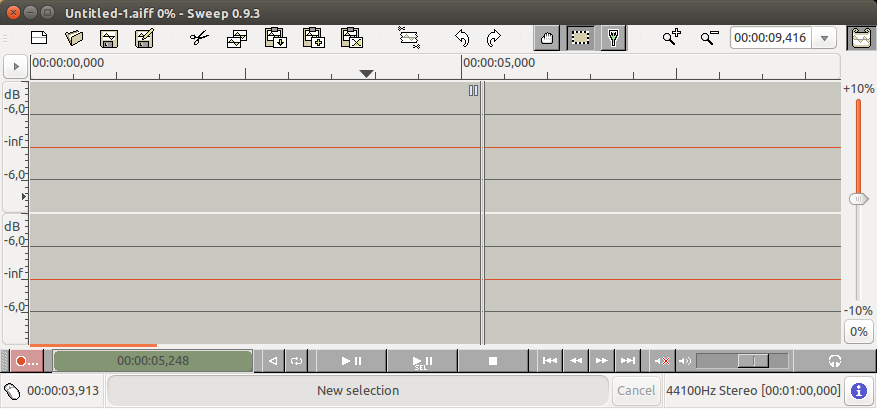Mute audio with the speaker-x toggle

click(x=661, y=360)
